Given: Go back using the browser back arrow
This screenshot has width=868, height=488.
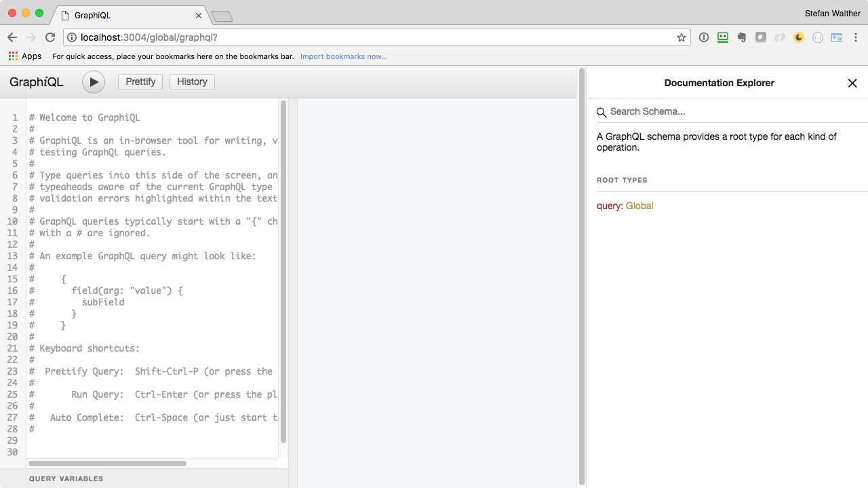Looking at the screenshot, I should (x=12, y=37).
